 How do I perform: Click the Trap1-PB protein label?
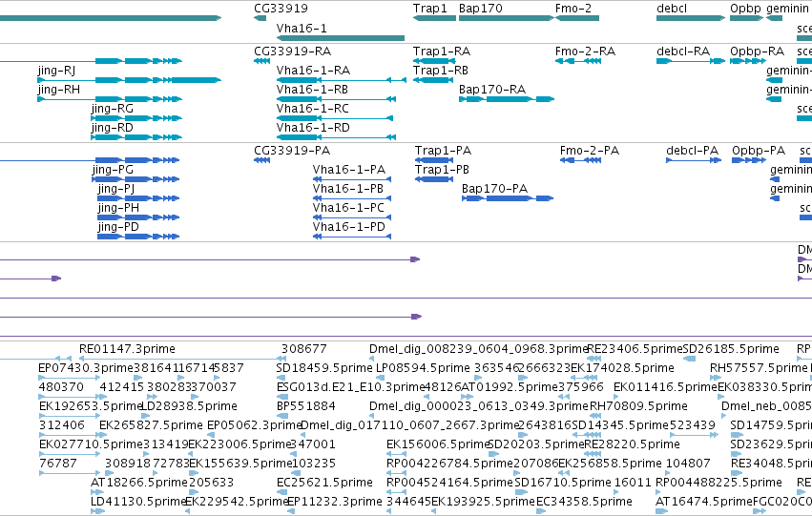442,170
